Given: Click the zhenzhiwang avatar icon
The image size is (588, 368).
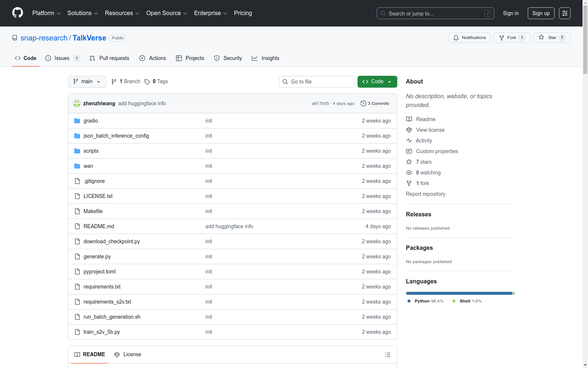Looking at the screenshot, I should pyautogui.click(x=77, y=103).
